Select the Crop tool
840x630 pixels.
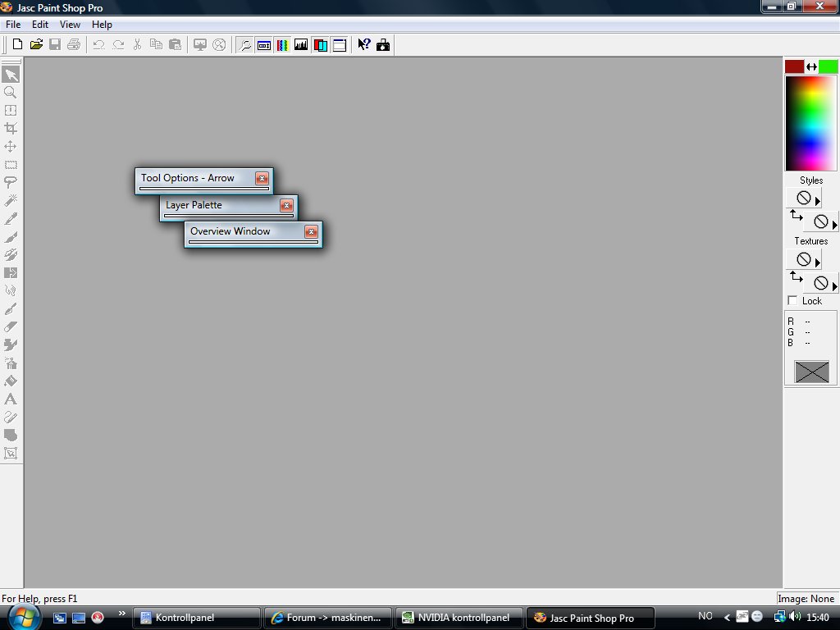11,129
